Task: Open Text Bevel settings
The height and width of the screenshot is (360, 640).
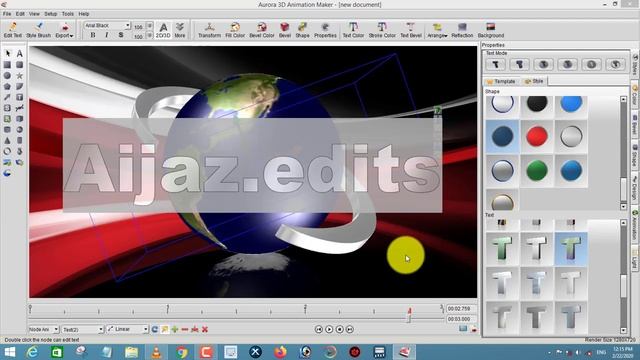Action: [x=411, y=30]
